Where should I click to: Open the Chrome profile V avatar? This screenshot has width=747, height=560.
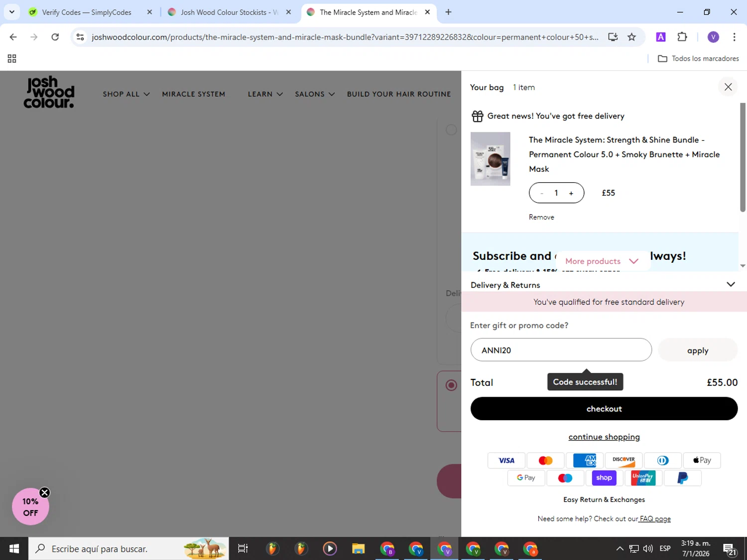713,37
